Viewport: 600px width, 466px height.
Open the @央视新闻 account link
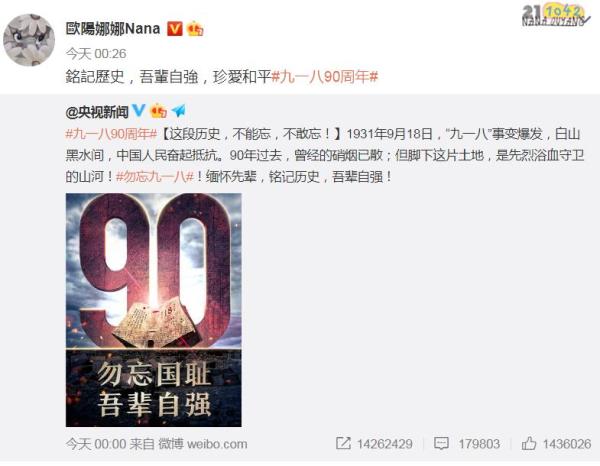click(97, 112)
